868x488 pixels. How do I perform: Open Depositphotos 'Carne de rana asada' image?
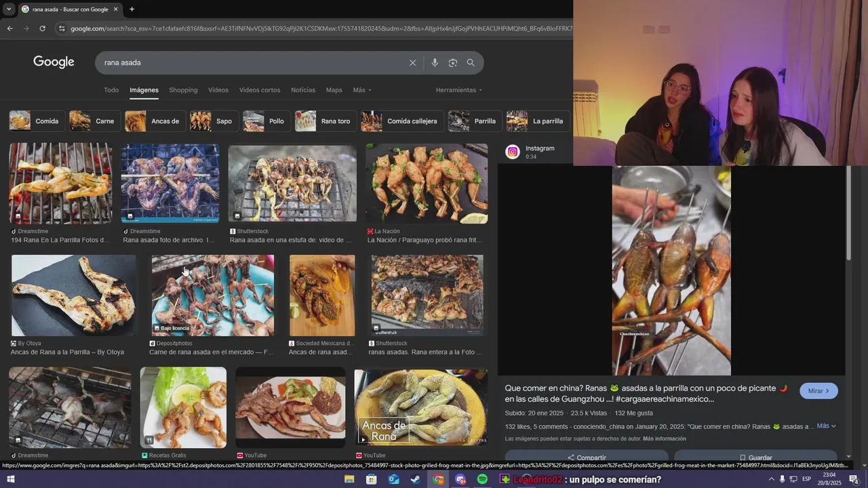[x=212, y=296]
